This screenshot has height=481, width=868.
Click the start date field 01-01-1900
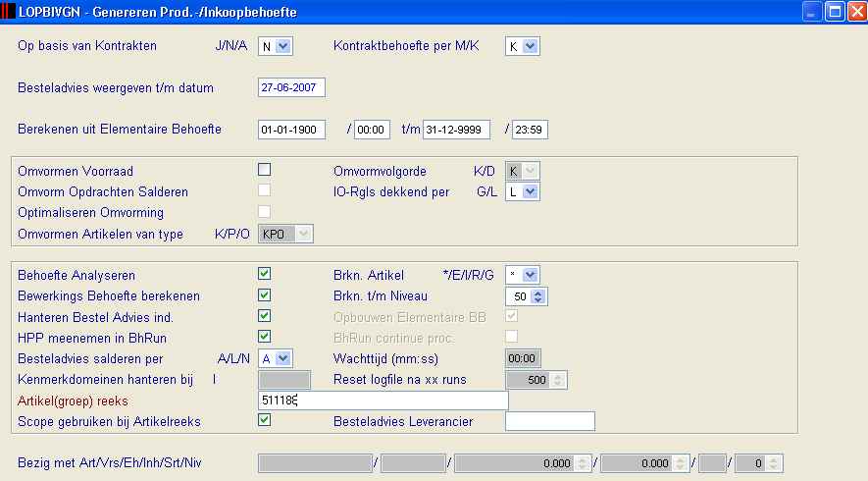[x=291, y=130]
